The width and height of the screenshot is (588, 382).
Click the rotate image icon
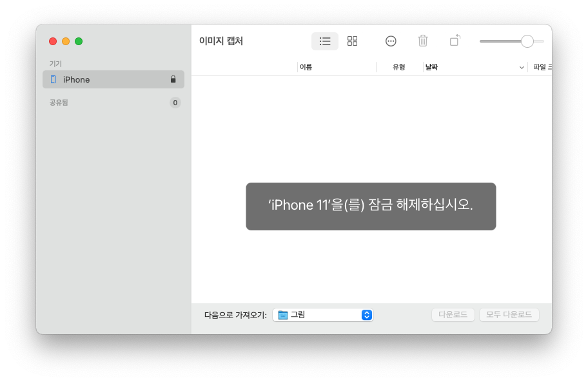point(455,40)
